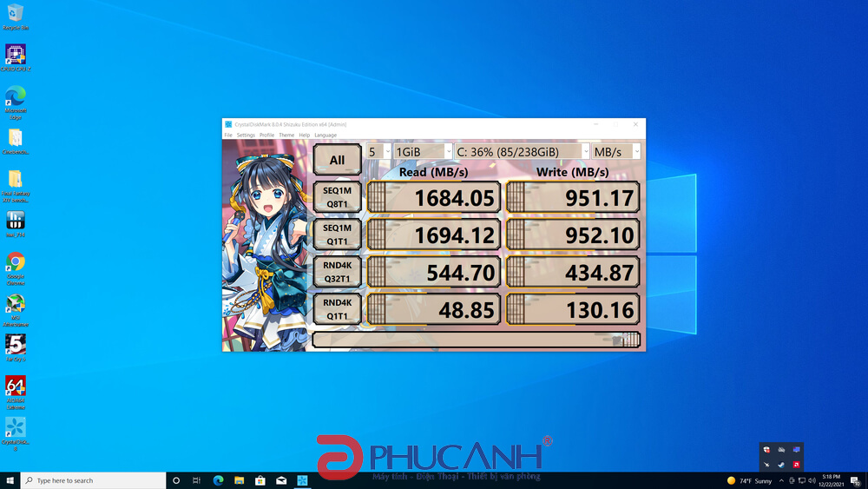Open the Help menu in CrystalDiskMark
This screenshot has height=489, width=868.
(305, 135)
